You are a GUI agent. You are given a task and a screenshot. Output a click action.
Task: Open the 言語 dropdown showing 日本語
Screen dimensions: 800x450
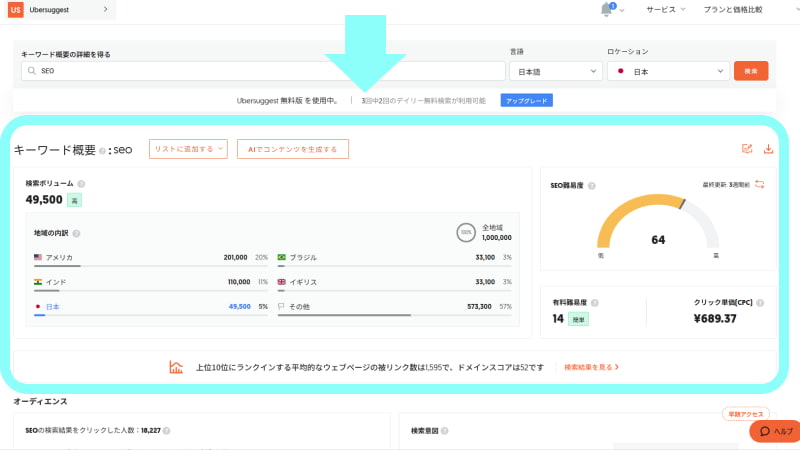[556, 71]
